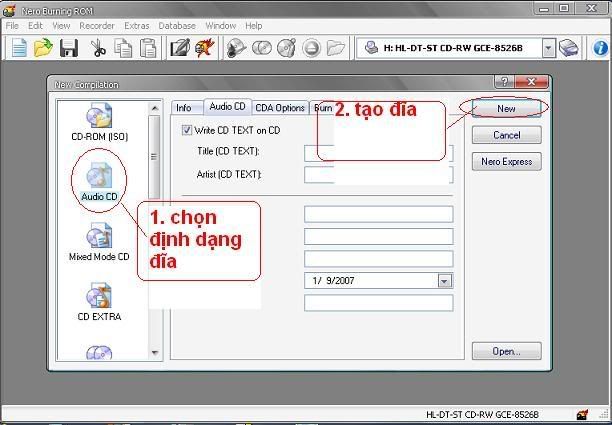The height and width of the screenshot is (425, 612).
Task: Click the Burn flame icon in toolbar
Action: [205, 48]
